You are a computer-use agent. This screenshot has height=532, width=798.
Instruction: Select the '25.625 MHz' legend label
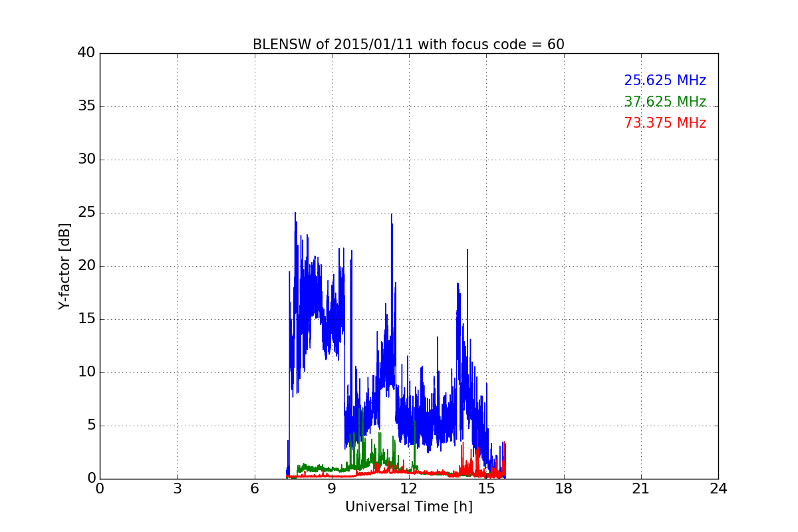665,80
